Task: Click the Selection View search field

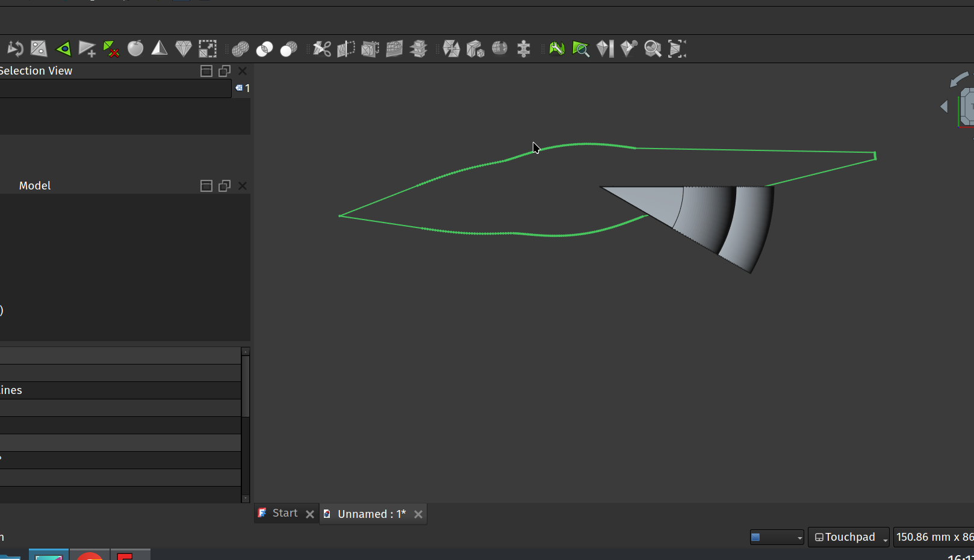Action: 116,88
